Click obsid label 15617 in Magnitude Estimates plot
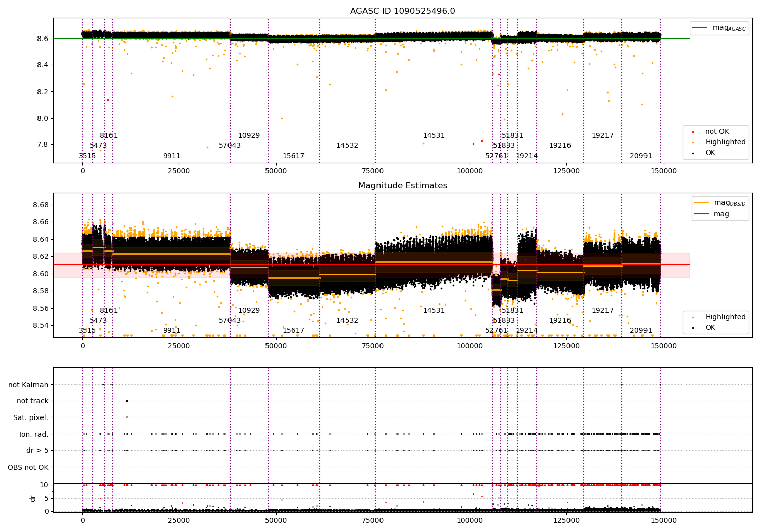The width and height of the screenshot is (760, 532). click(x=294, y=331)
